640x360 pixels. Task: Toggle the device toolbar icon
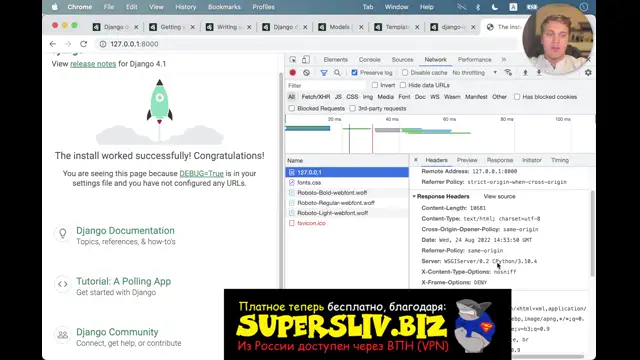pyautogui.click(x=306, y=60)
